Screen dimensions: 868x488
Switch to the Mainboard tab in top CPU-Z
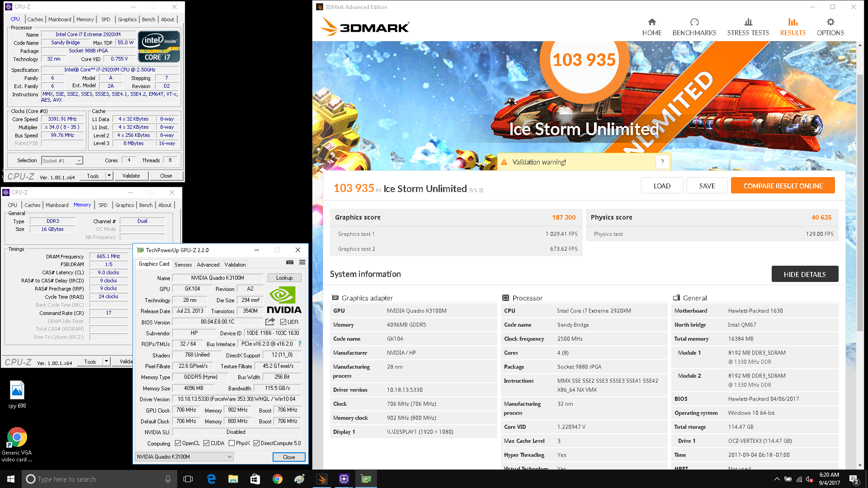click(x=60, y=19)
